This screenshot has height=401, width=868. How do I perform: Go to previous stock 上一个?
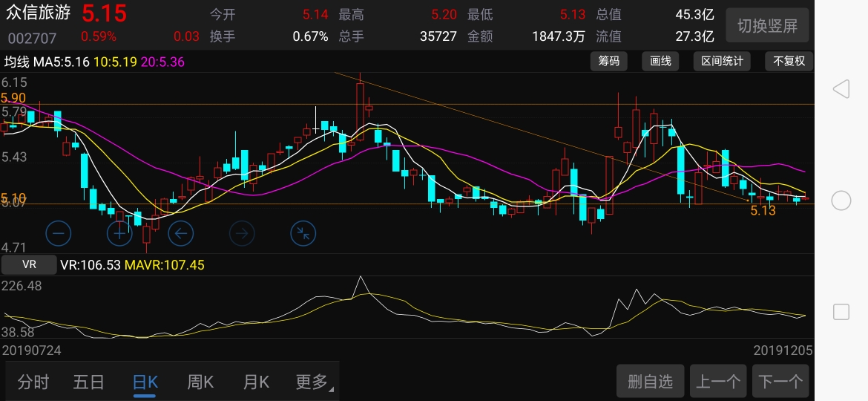click(x=718, y=381)
